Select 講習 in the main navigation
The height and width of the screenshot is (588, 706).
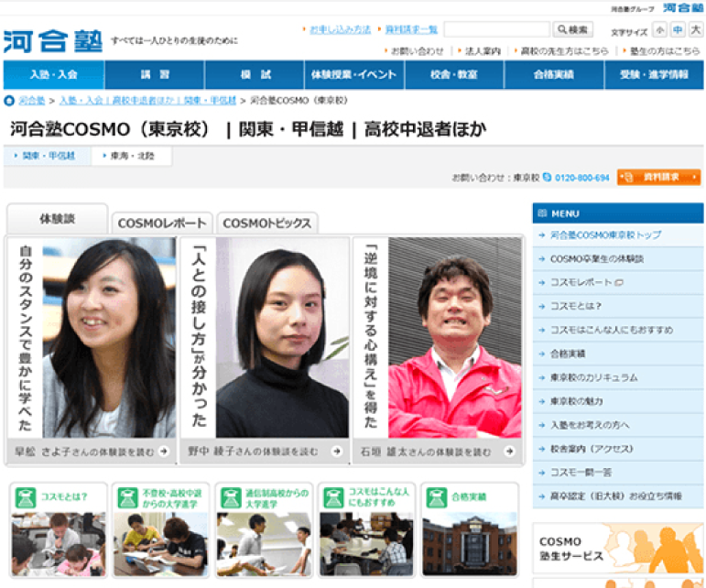click(155, 75)
